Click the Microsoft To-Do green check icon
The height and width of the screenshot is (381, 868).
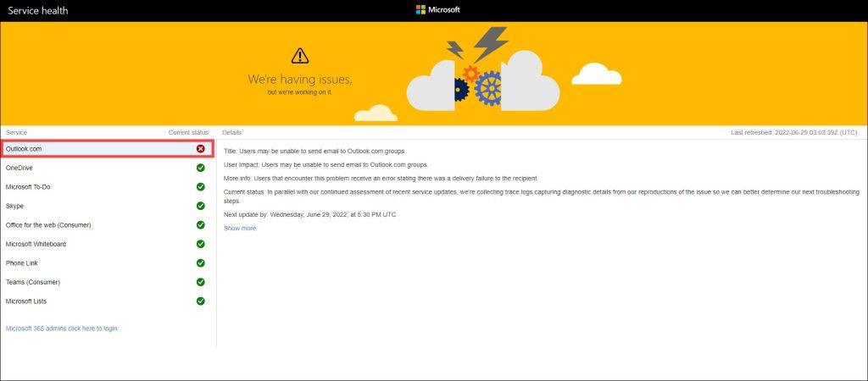click(x=200, y=187)
